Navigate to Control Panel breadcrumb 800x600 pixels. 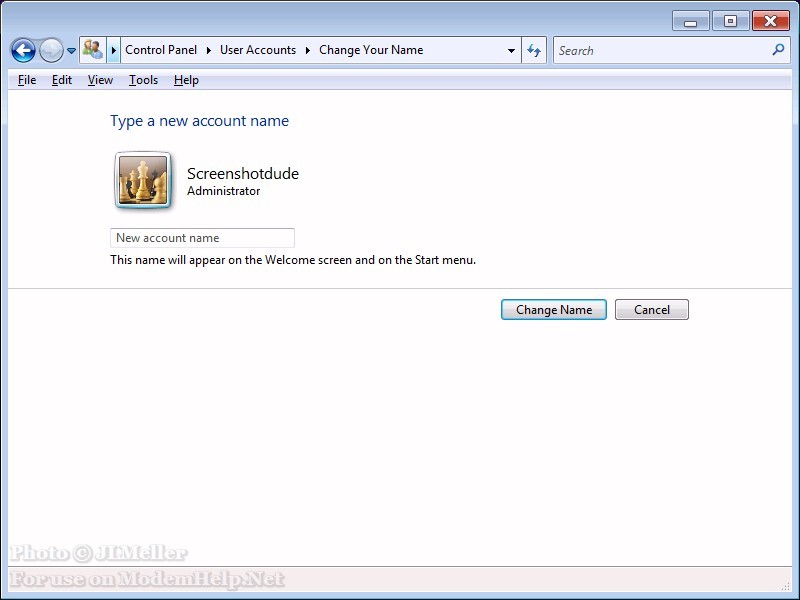161,50
